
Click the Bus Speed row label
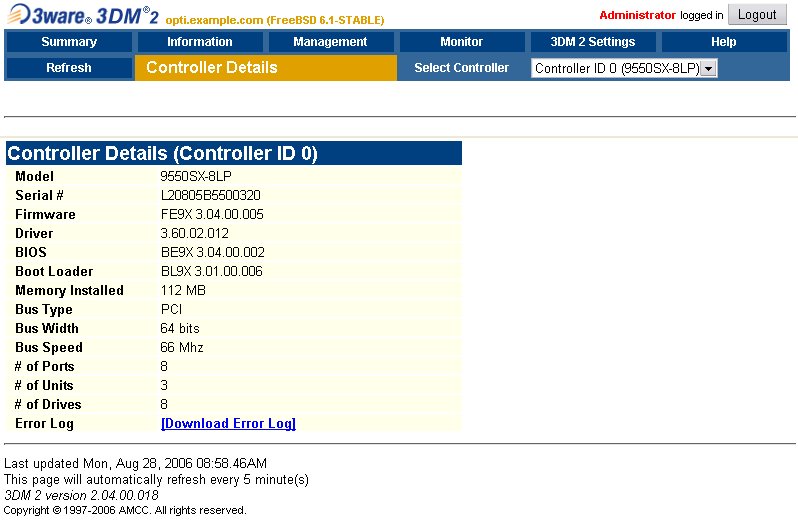(x=49, y=348)
